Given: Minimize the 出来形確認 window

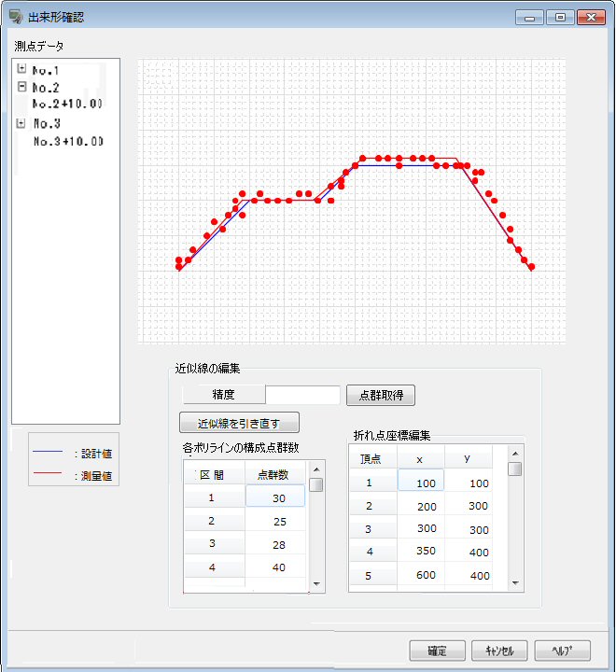Looking at the screenshot, I should (530, 18).
